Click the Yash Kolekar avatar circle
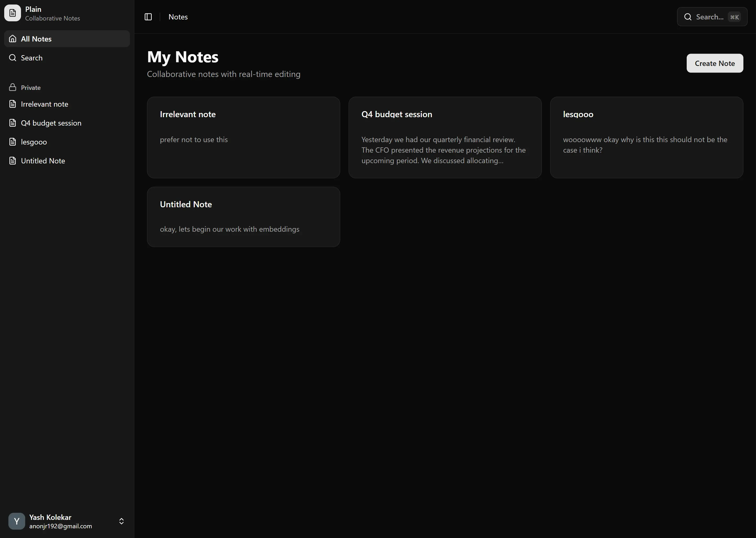The width and height of the screenshot is (756, 538). point(16,521)
